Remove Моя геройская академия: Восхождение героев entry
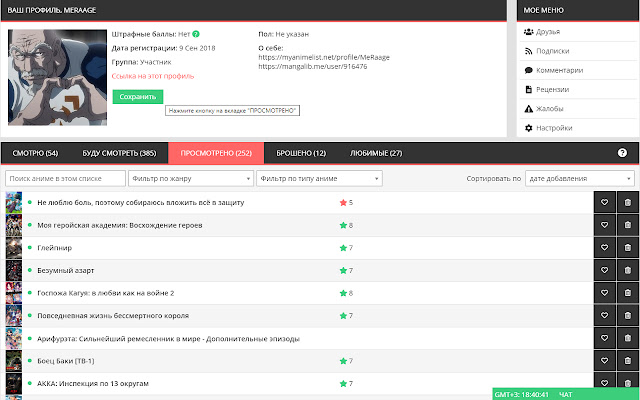Viewport: 640px width, 400px height. (x=628, y=225)
